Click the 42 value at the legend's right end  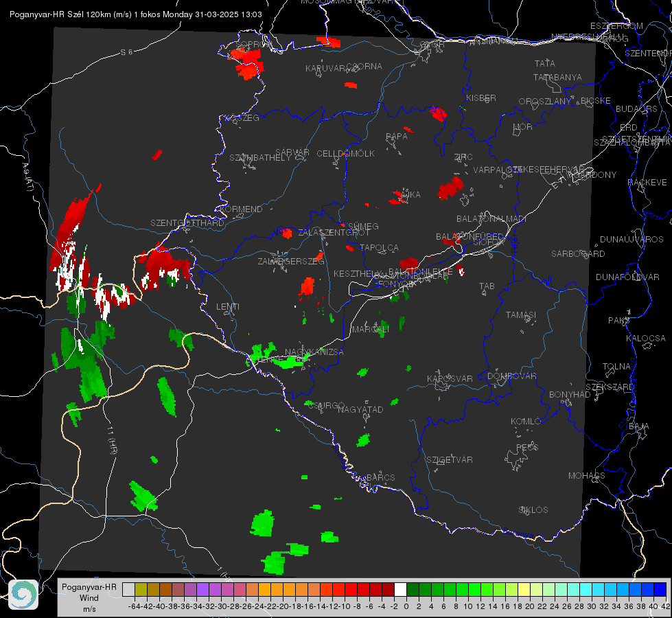[x=666, y=606]
